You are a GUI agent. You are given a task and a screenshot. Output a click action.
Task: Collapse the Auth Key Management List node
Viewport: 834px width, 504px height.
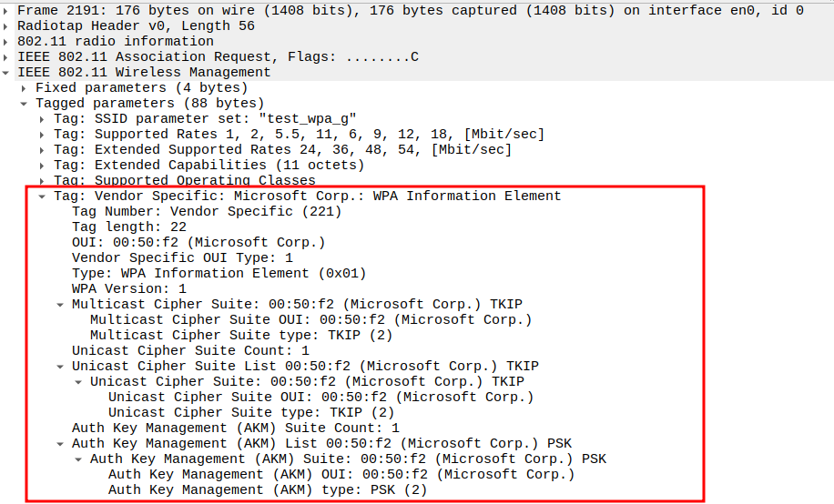coord(61,443)
